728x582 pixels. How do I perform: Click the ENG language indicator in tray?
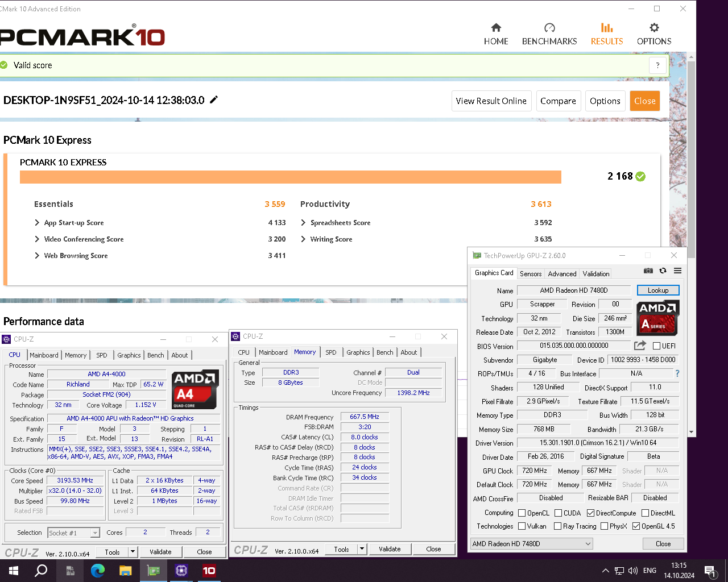(x=650, y=571)
